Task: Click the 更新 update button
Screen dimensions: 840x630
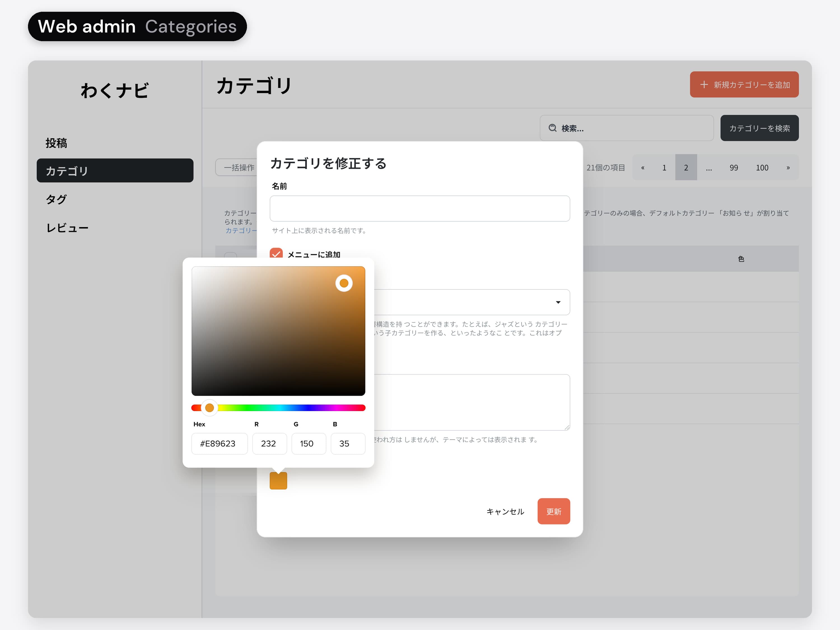Action: [553, 511]
